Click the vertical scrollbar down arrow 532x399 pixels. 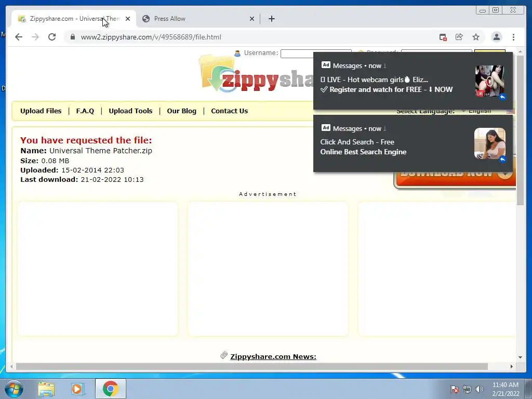(x=520, y=357)
